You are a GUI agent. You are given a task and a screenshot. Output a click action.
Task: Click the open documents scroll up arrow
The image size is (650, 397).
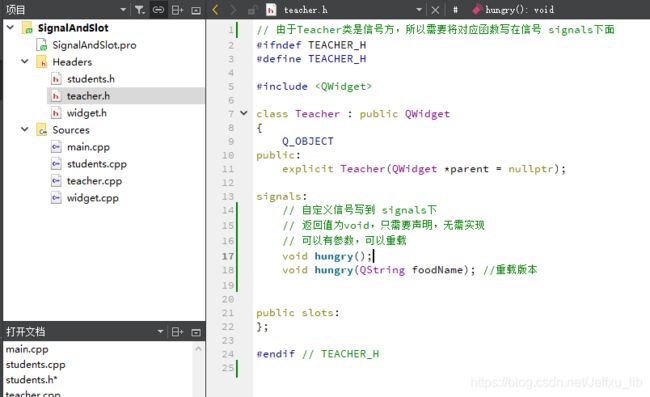(198, 349)
